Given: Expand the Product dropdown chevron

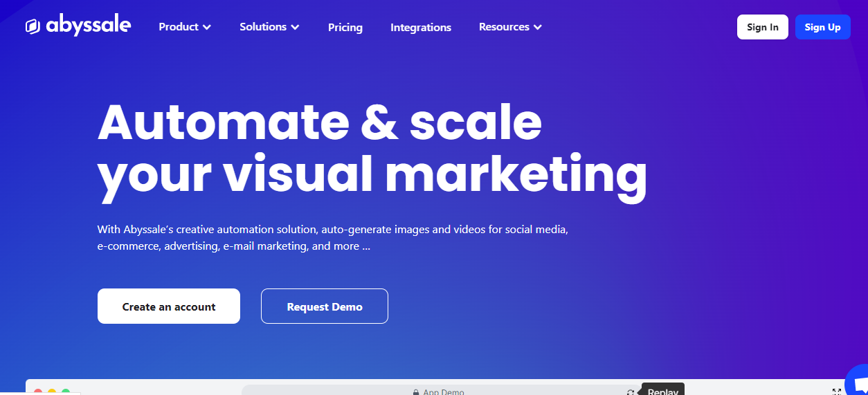Looking at the screenshot, I should (206, 28).
